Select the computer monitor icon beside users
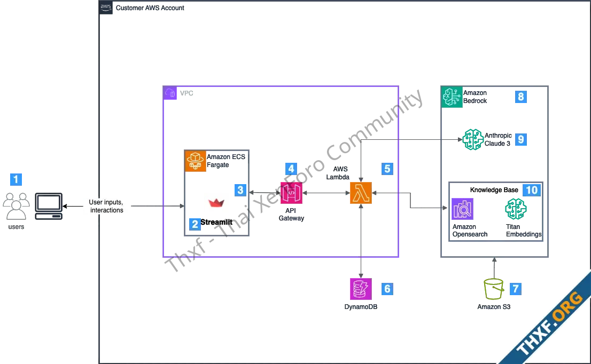 [49, 206]
